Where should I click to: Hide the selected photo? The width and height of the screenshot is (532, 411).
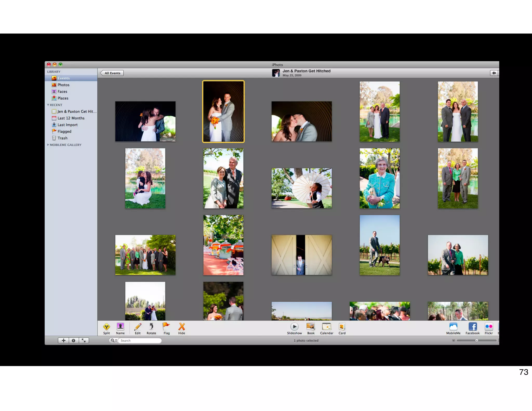pyautogui.click(x=182, y=327)
